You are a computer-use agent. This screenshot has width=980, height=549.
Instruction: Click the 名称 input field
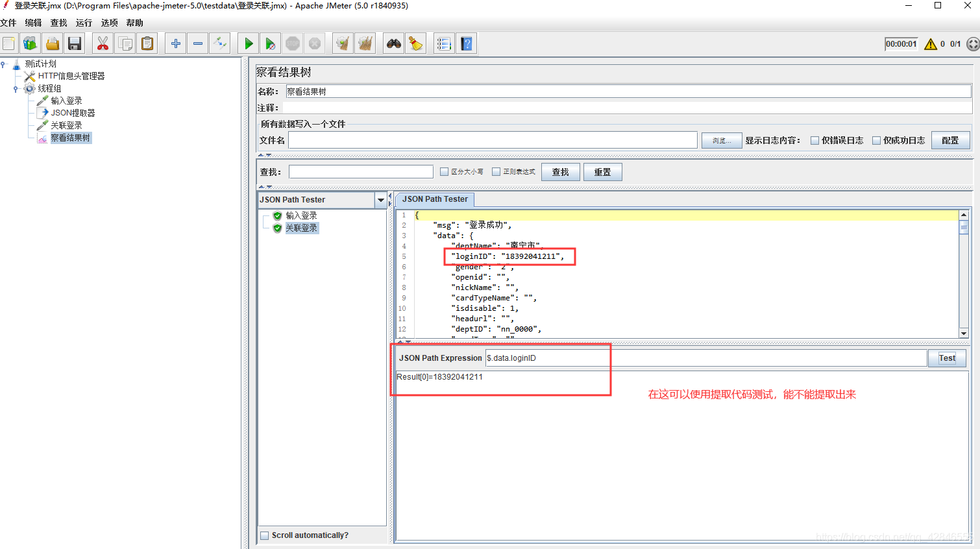tap(628, 91)
